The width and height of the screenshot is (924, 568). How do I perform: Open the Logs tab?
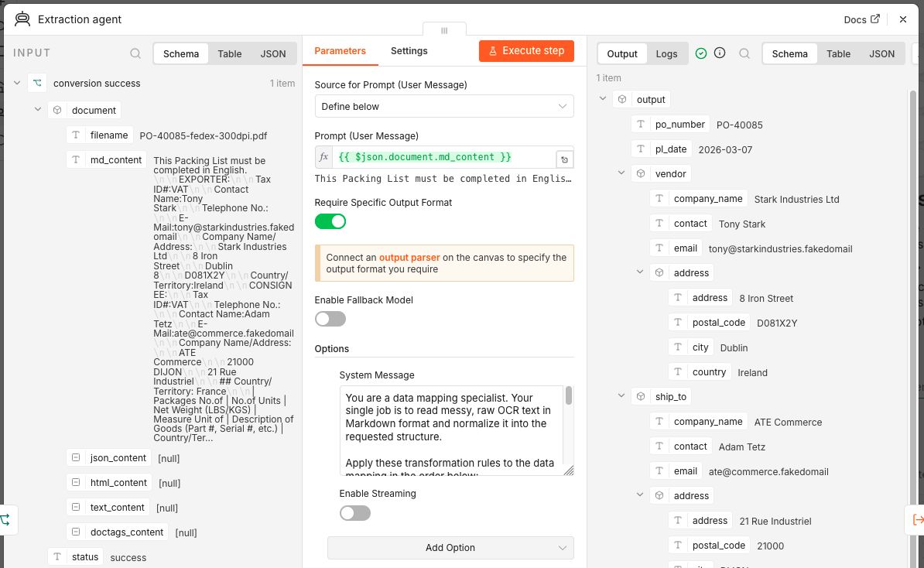pyautogui.click(x=666, y=53)
